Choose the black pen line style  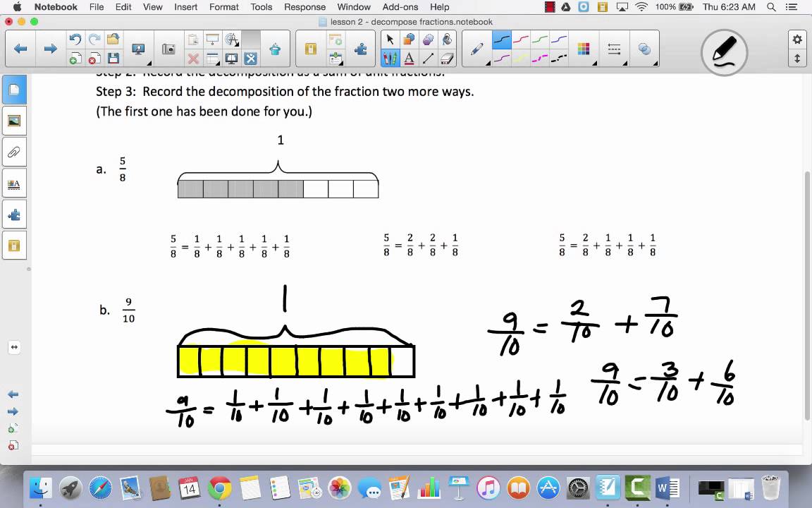(x=501, y=40)
